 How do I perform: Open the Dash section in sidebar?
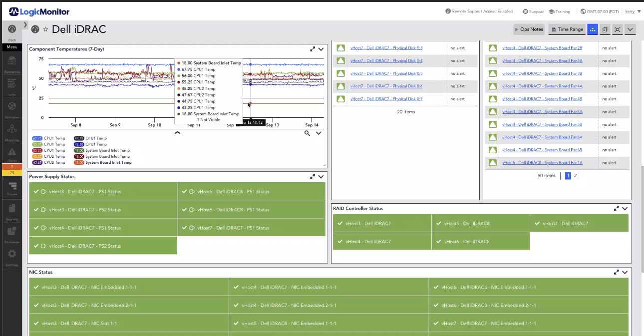(11, 32)
